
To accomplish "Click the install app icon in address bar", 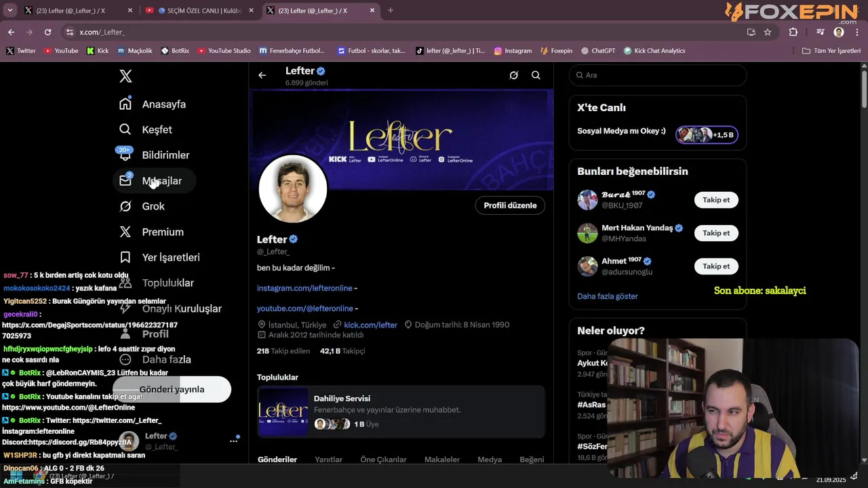I will (751, 32).
